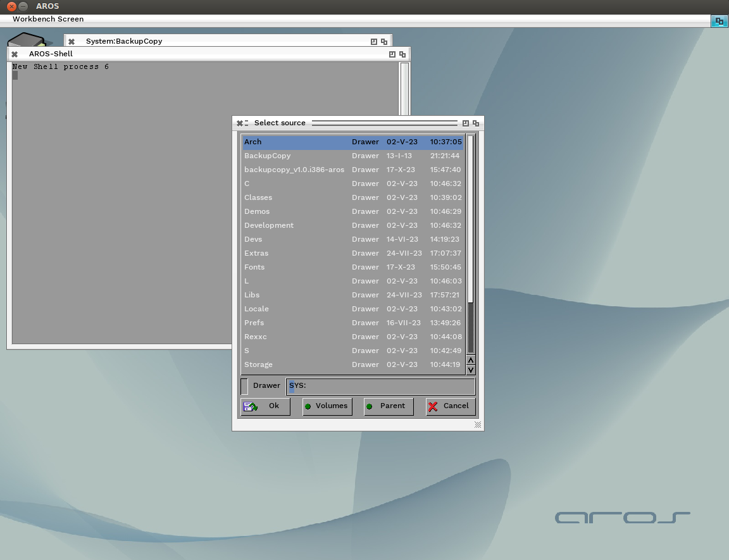The height and width of the screenshot is (560, 729).
Task: Click the depth gadget of AROS-Shell window
Action: tap(402, 54)
